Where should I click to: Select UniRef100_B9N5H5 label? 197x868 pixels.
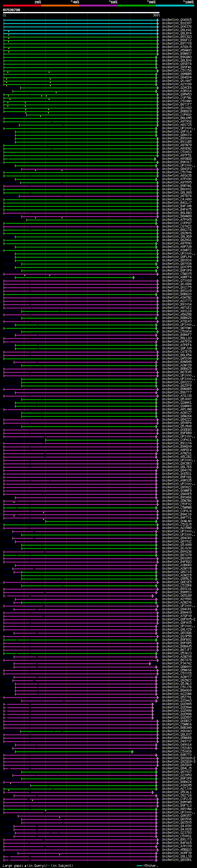click(176, 362)
